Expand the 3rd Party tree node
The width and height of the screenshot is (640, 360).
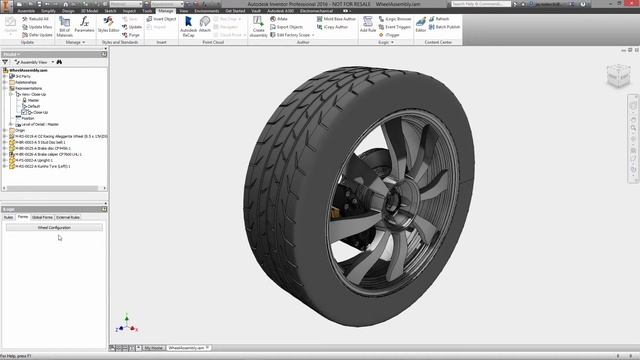[5, 76]
